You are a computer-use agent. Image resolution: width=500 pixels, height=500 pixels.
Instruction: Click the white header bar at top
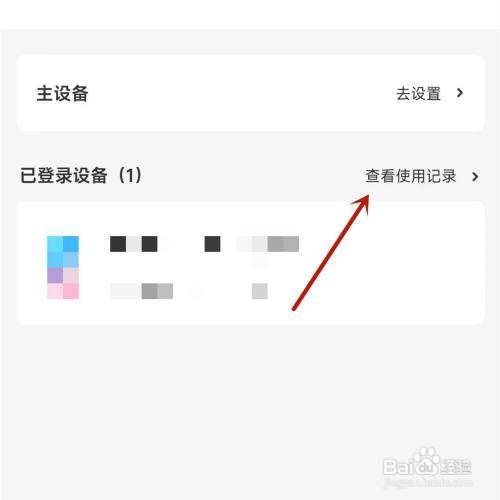click(250, 14)
